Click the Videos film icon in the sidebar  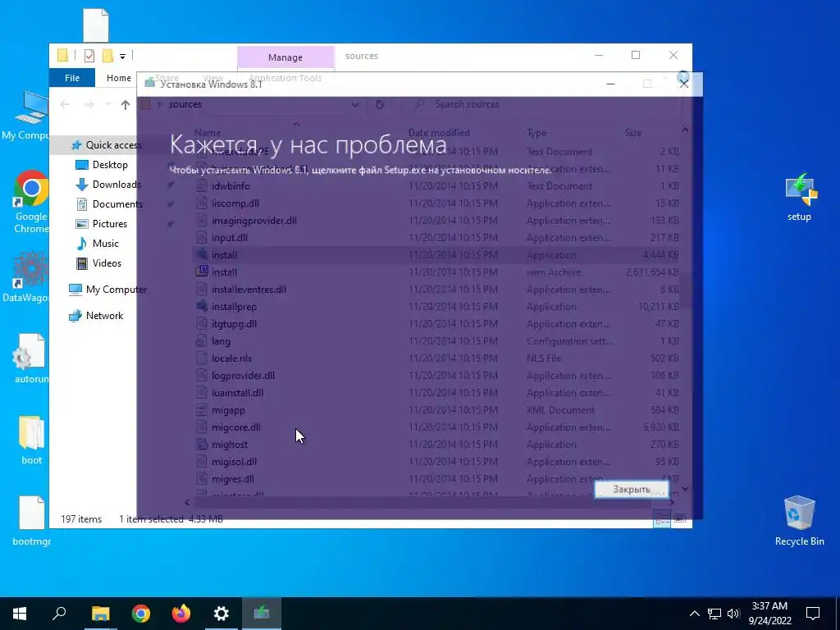(x=82, y=263)
